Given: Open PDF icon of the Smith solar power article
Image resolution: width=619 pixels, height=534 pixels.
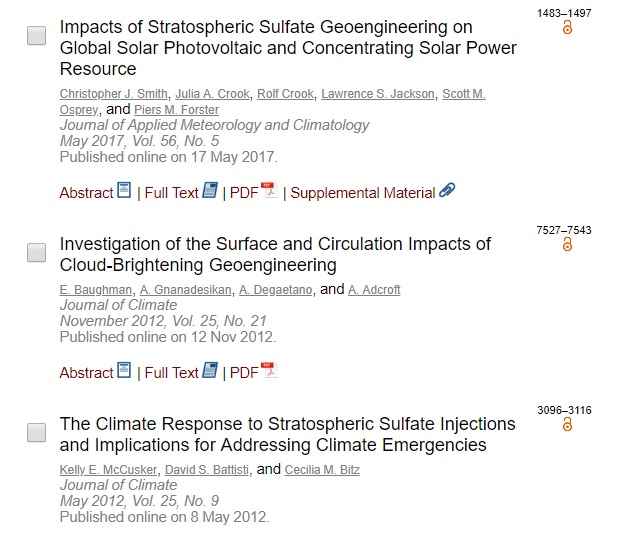Looking at the screenshot, I should (x=269, y=190).
